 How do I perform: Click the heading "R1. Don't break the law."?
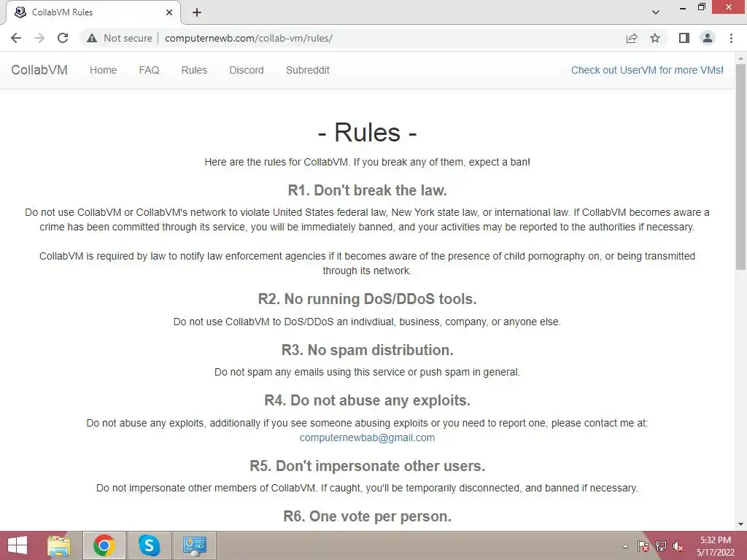(x=368, y=190)
